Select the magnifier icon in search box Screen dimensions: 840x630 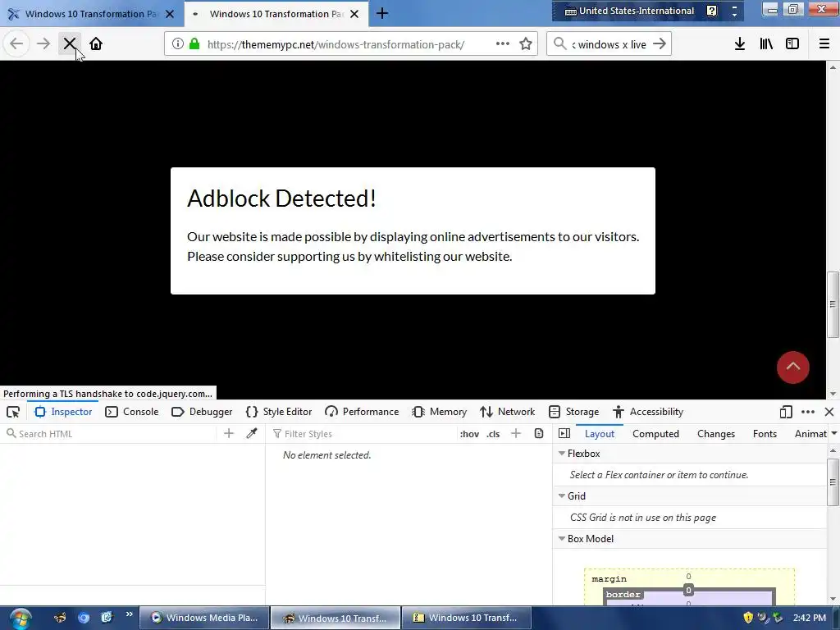[559, 43]
